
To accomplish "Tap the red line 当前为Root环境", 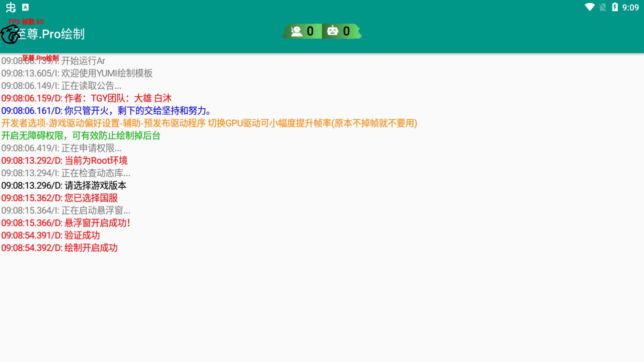I will tap(65, 160).
